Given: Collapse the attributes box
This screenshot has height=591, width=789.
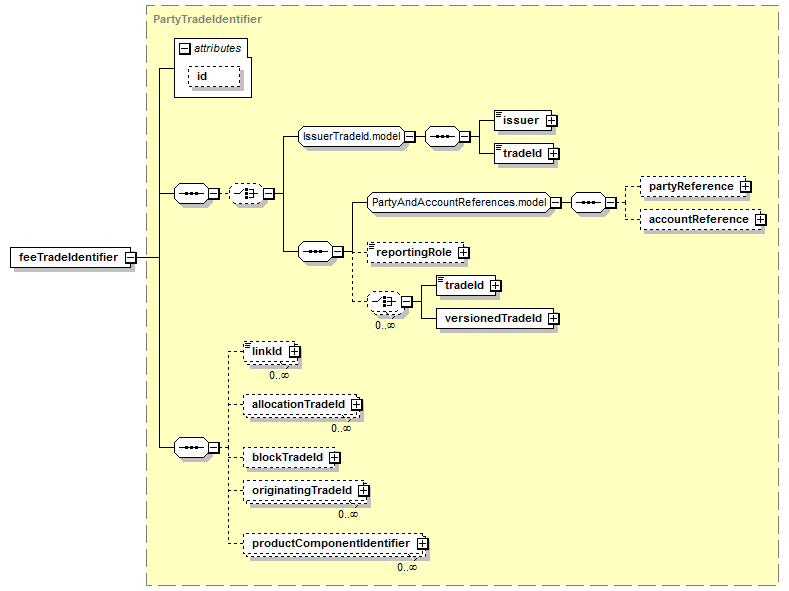Looking at the screenshot, I should point(185,49).
